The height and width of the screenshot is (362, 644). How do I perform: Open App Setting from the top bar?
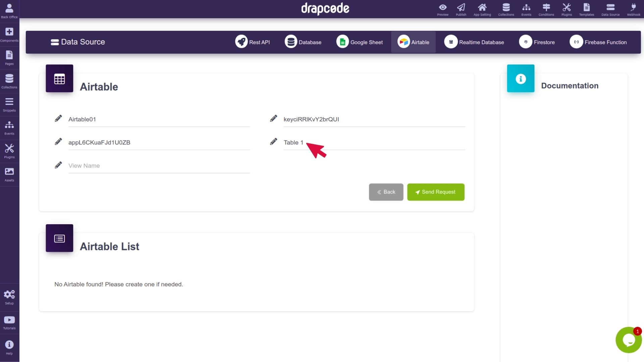(x=482, y=9)
